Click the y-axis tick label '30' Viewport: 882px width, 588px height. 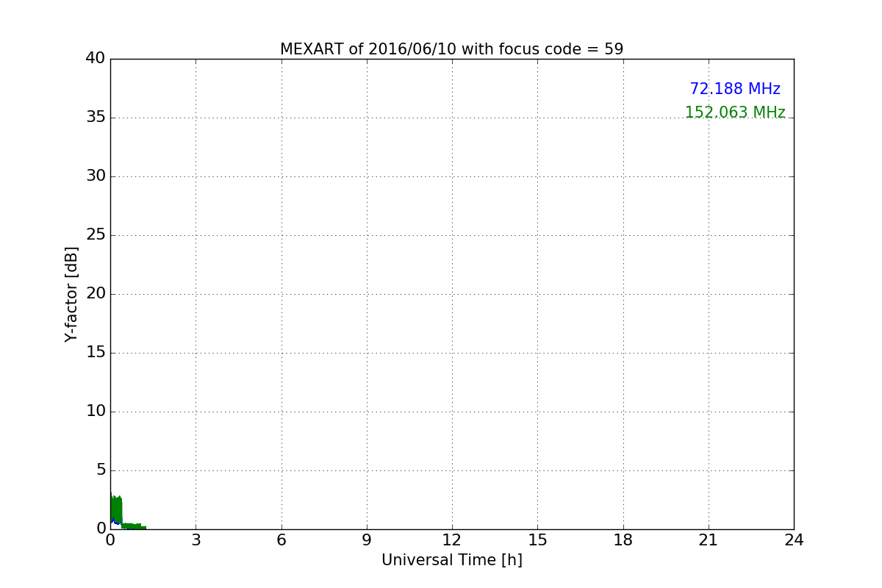pos(96,176)
